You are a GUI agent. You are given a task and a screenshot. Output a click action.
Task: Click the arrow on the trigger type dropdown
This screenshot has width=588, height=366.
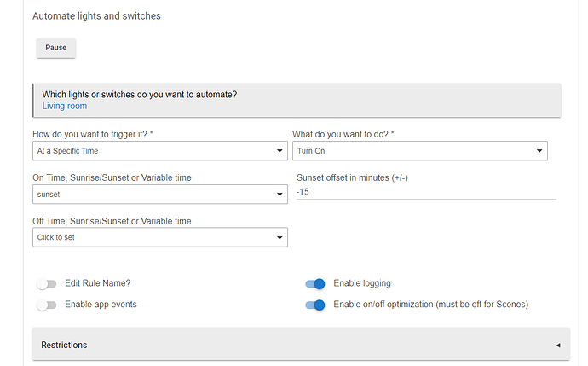280,152
